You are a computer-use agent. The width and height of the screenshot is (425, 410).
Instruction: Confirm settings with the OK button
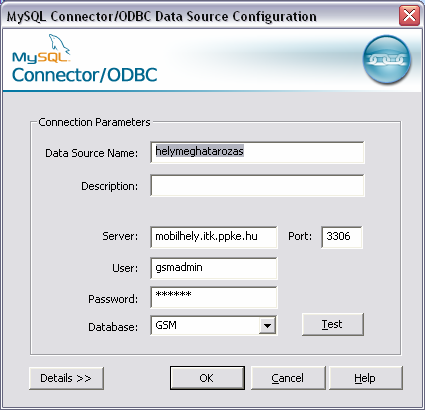207,378
